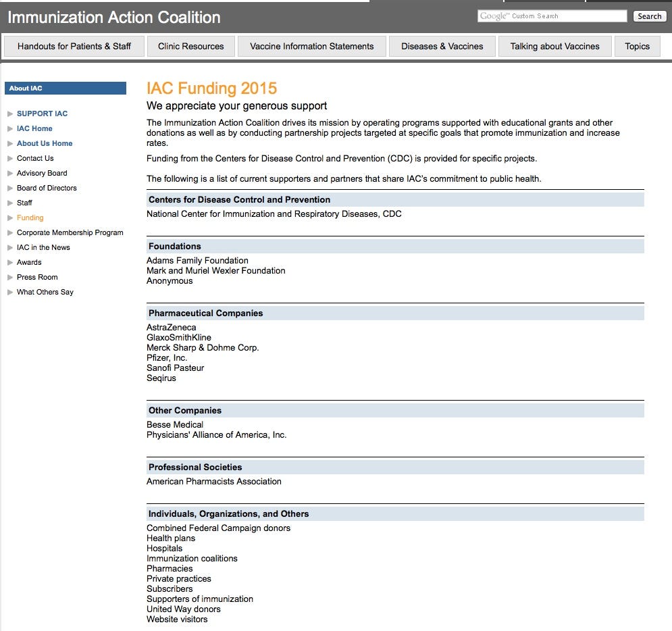Open the Clinic Resources menu
The width and height of the screenshot is (672, 631).
190,47
